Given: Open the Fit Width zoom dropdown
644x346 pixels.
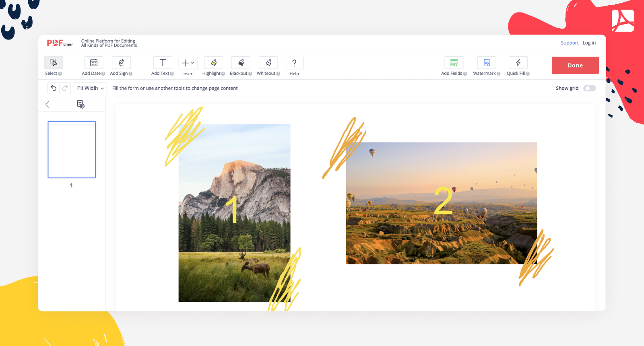Looking at the screenshot, I should point(90,88).
